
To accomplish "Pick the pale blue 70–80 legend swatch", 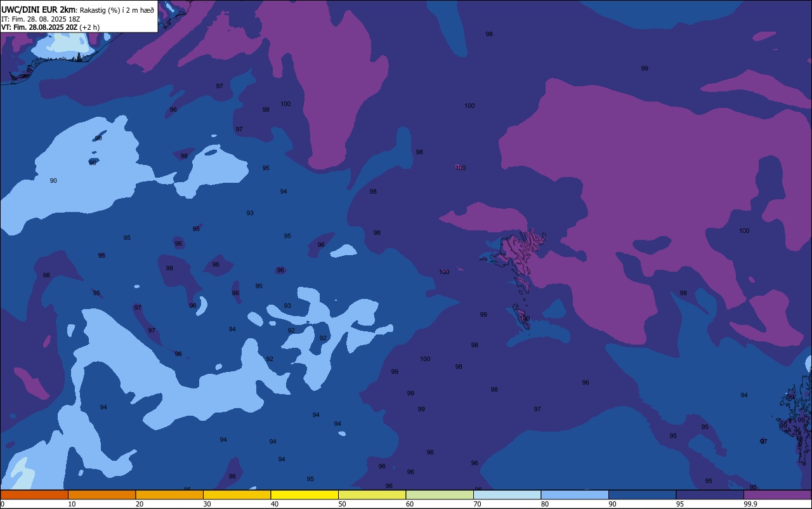I will 507,494.
